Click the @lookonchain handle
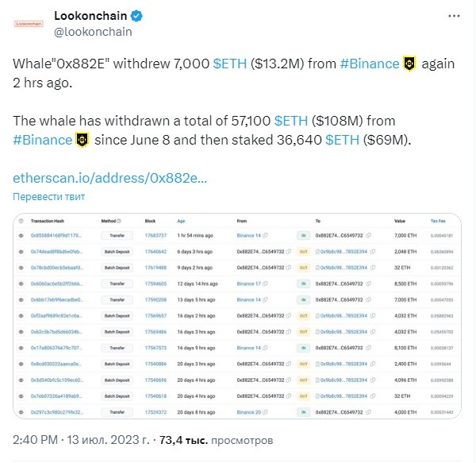 93,32
